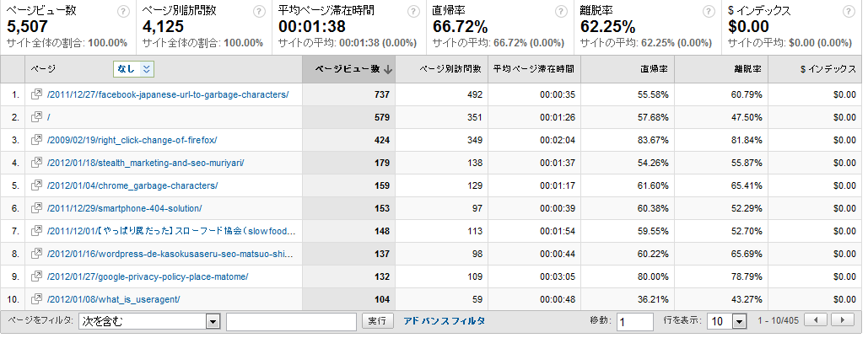Expand the 行を表示 row count dropdown

(728, 321)
